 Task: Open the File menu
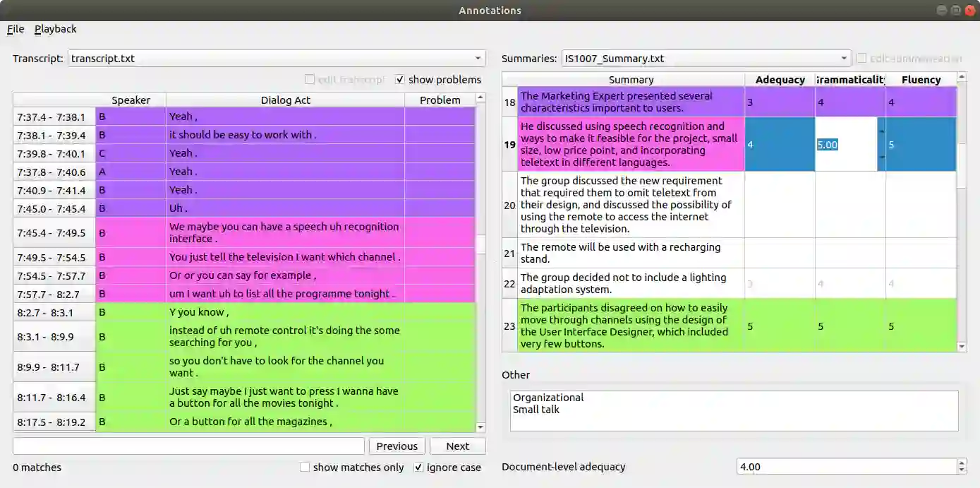pyautogui.click(x=16, y=29)
